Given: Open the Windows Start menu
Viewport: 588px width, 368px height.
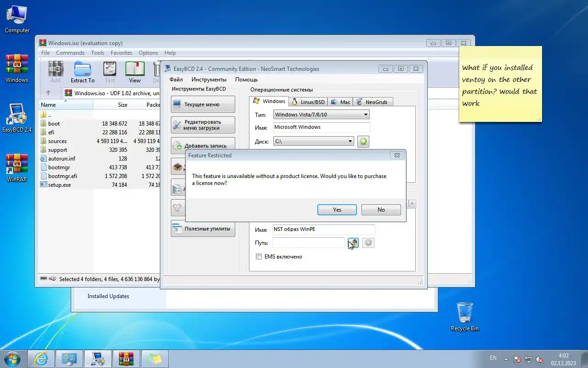Looking at the screenshot, I should [12, 359].
